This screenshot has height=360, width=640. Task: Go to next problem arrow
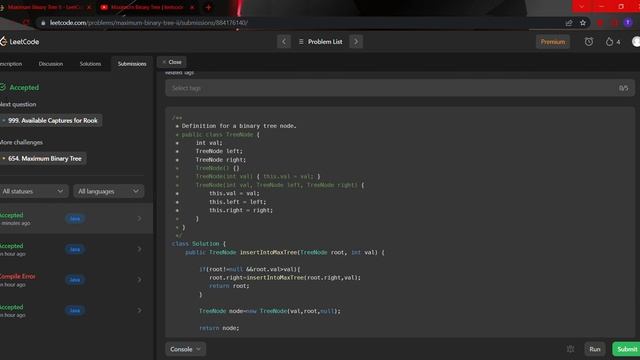pos(356,42)
